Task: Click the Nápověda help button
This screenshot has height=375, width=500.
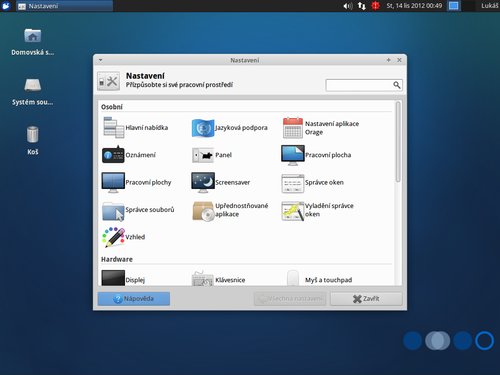Action: click(x=134, y=299)
